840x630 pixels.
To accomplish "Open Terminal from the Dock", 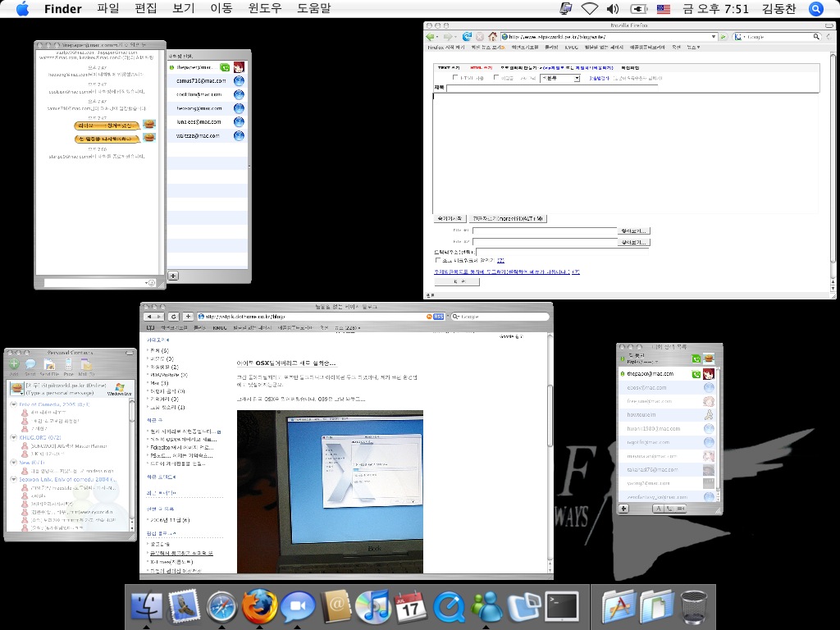I will tap(561, 608).
